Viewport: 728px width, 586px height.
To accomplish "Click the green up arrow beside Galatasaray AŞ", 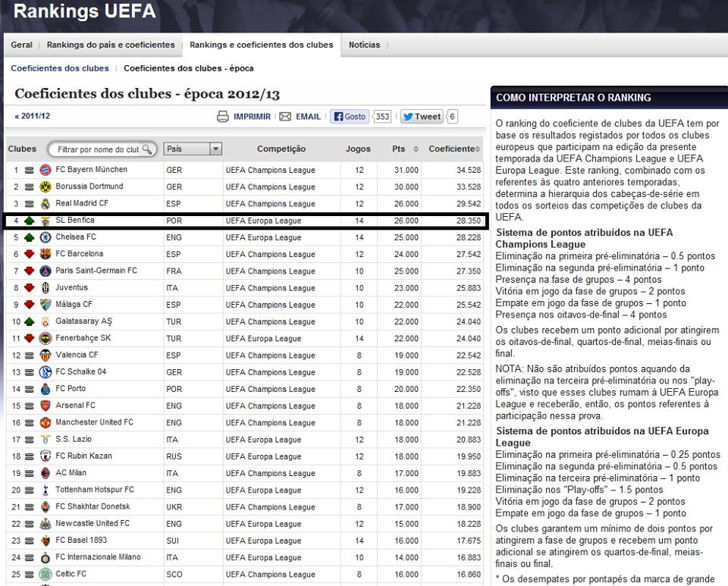I will pos(30,321).
